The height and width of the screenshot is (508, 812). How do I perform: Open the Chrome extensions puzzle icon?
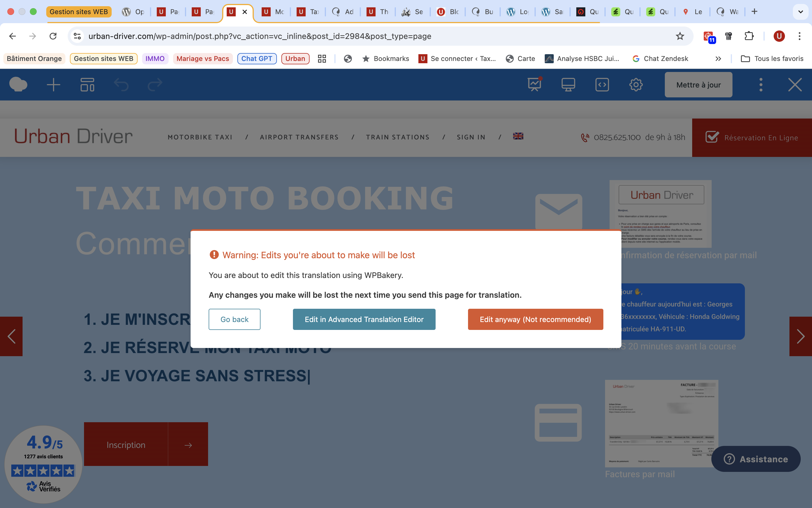click(x=749, y=36)
